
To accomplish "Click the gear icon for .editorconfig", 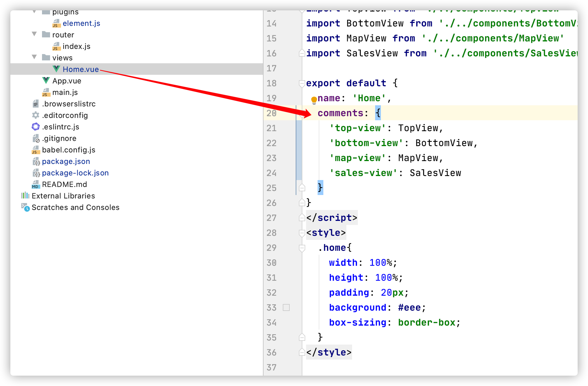I will click(36, 115).
